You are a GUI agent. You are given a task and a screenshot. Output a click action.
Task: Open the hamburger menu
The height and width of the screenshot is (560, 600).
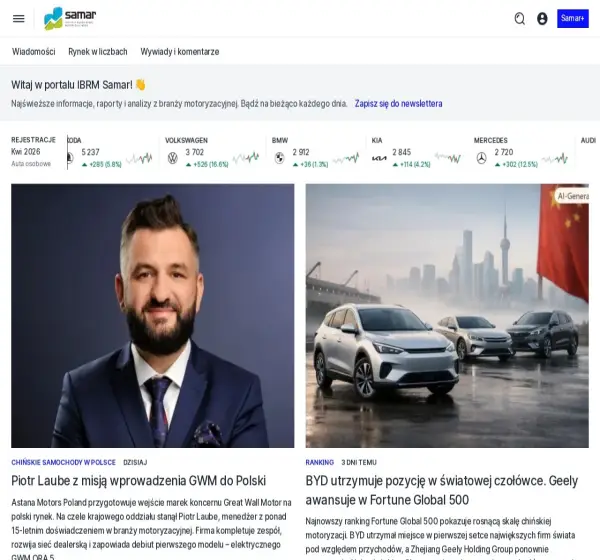tap(18, 18)
